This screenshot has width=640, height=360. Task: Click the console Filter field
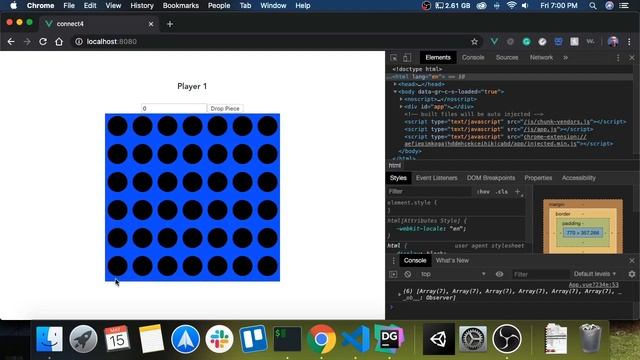(540, 274)
